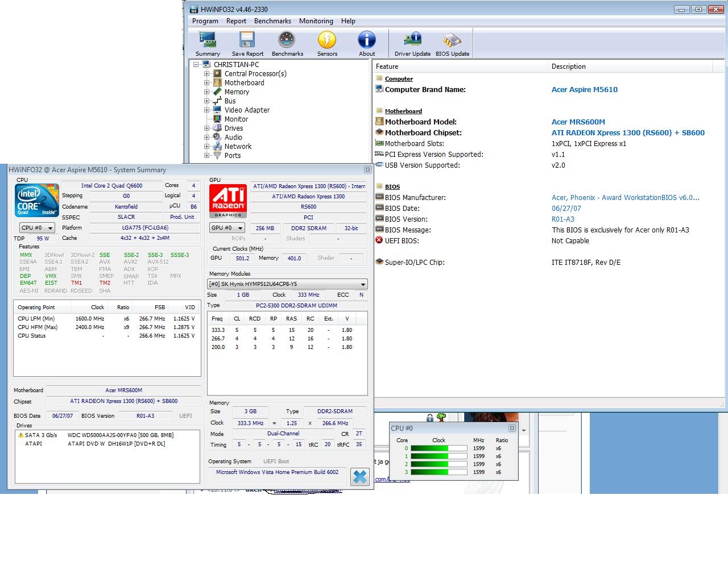
Task: Select the Video Adapter tree node
Action: pos(247,110)
